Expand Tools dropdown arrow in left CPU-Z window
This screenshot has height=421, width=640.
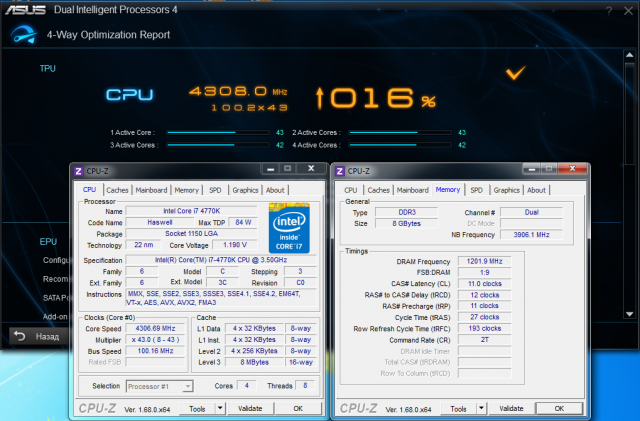(x=220, y=409)
